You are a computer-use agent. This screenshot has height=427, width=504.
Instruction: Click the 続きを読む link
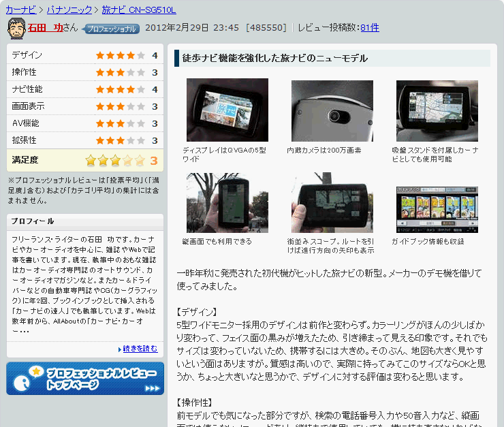pos(140,349)
